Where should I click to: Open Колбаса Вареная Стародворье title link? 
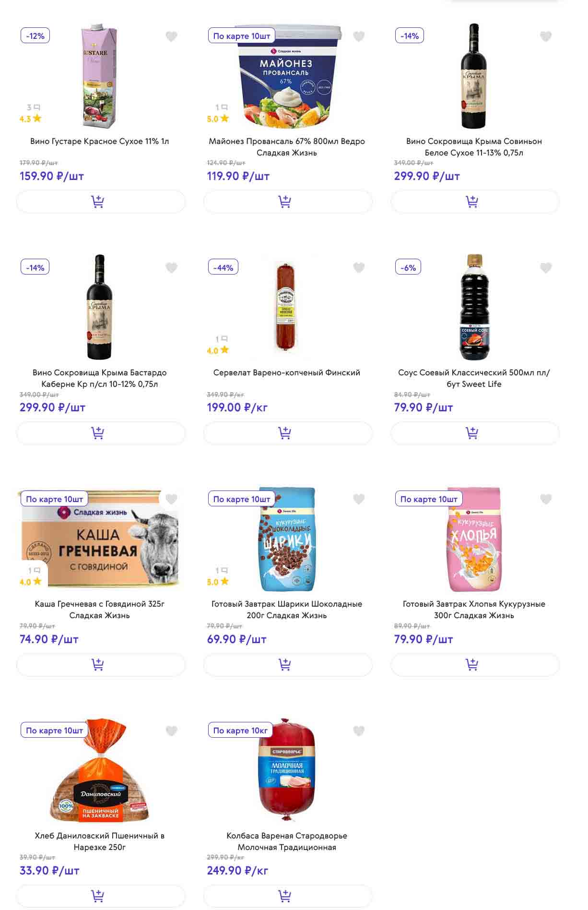tap(287, 841)
